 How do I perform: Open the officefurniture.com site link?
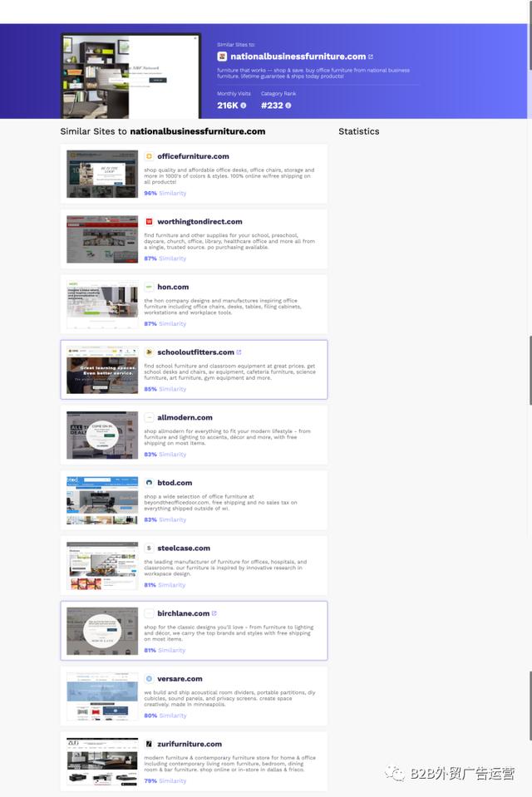(194, 156)
